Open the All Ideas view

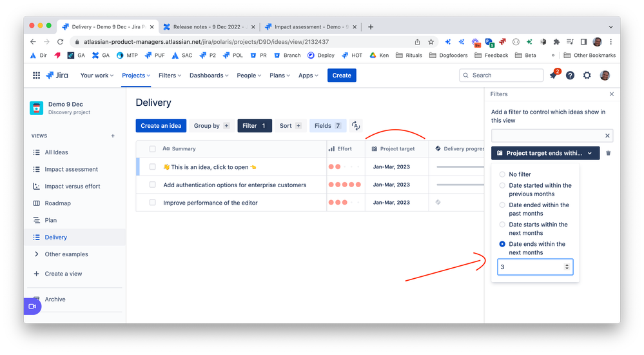tap(56, 152)
